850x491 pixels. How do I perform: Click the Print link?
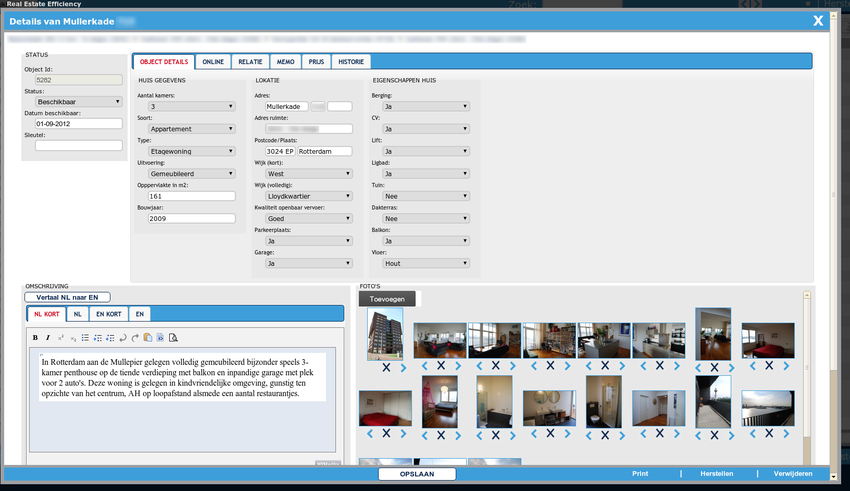pyautogui.click(x=640, y=474)
